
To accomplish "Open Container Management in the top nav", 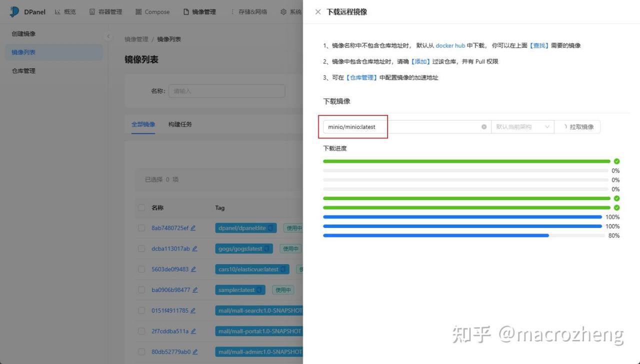I will pyautogui.click(x=105, y=11).
